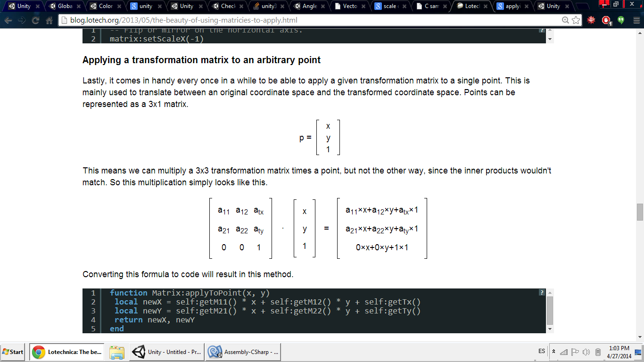This screenshot has height=362, width=644.
Task: Click the magnifier icon in the address bar
Action: click(x=566, y=20)
